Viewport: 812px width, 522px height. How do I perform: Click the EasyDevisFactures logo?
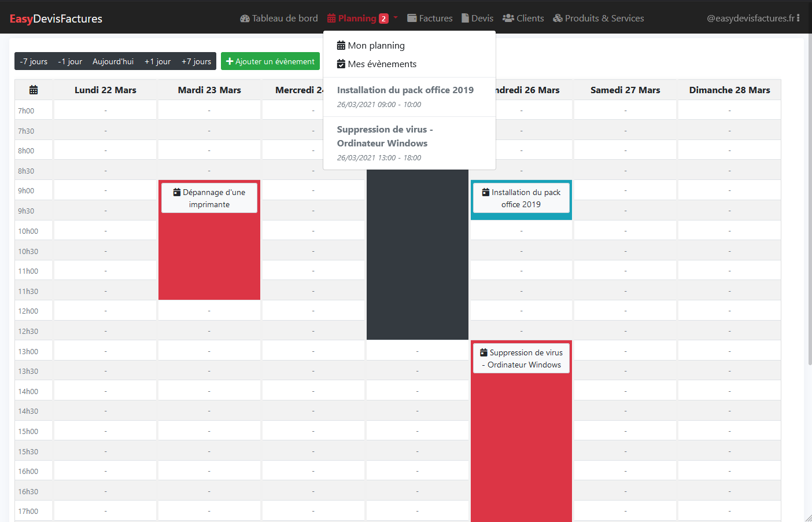coord(56,19)
